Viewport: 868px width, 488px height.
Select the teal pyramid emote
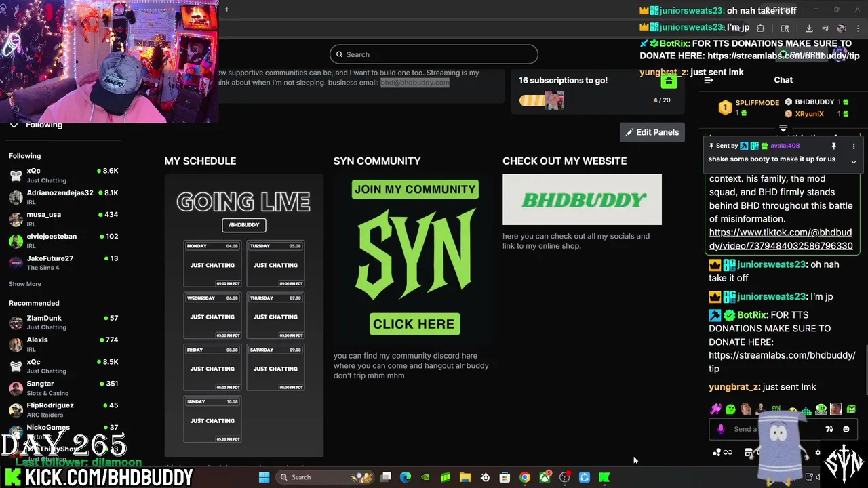tap(806, 409)
